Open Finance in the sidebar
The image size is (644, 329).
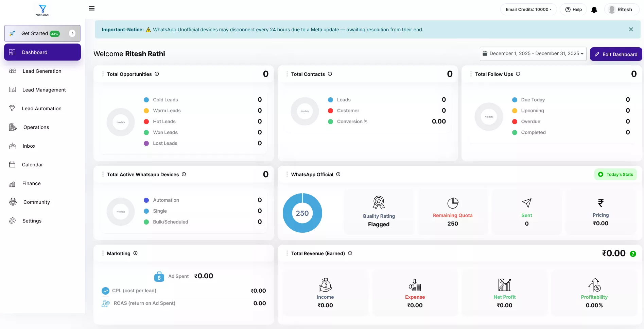(31, 183)
